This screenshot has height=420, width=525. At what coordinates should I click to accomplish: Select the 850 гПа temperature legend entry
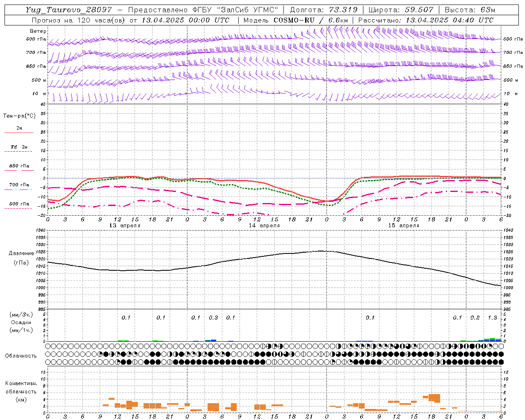coord(19,166)
